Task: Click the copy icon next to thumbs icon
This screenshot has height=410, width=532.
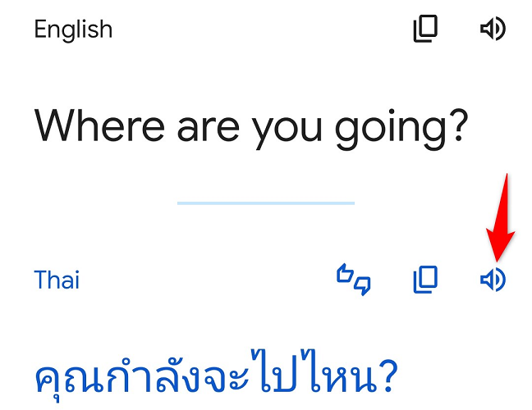Action: pos(425,280)
